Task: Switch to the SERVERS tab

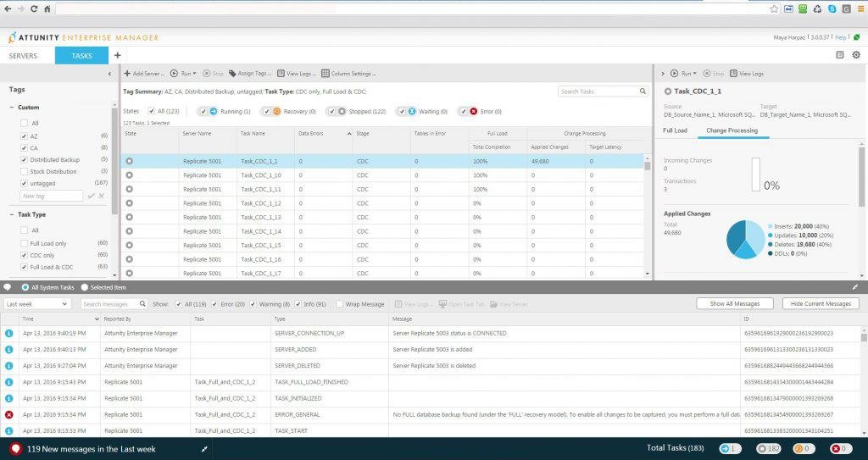Action: pos(23,55)
